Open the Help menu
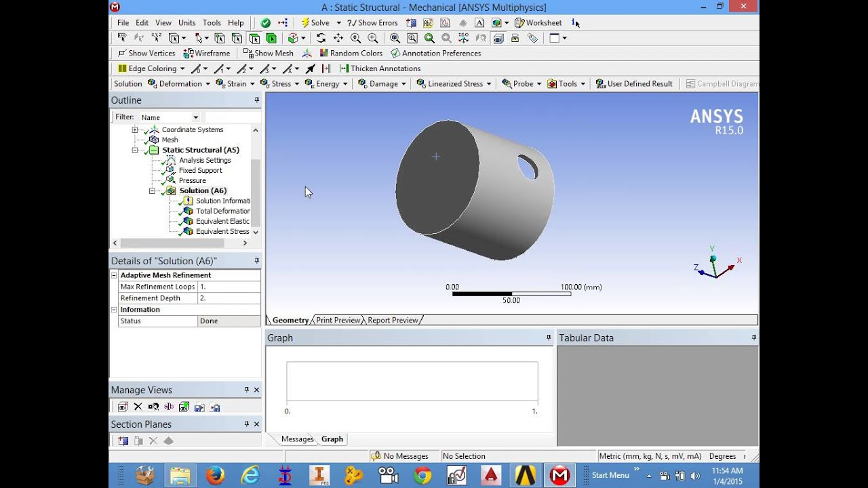The height and width of the screenshot is (488, 868). tap(235, 22)
